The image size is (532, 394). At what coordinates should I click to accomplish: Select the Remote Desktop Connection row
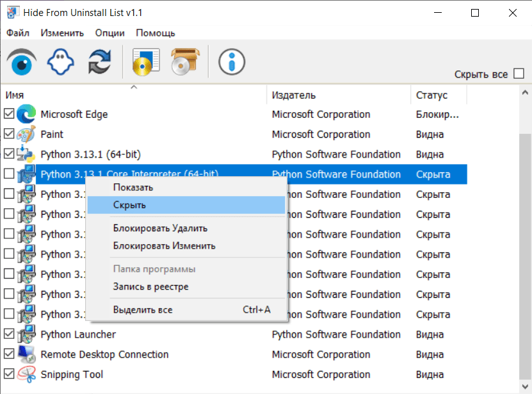click(104, 355)
